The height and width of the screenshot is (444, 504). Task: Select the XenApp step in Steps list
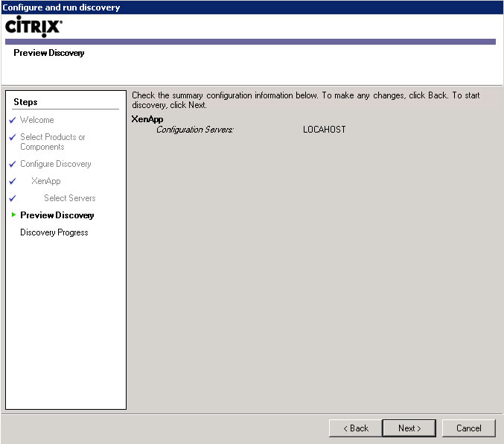[x=46, y=181]
